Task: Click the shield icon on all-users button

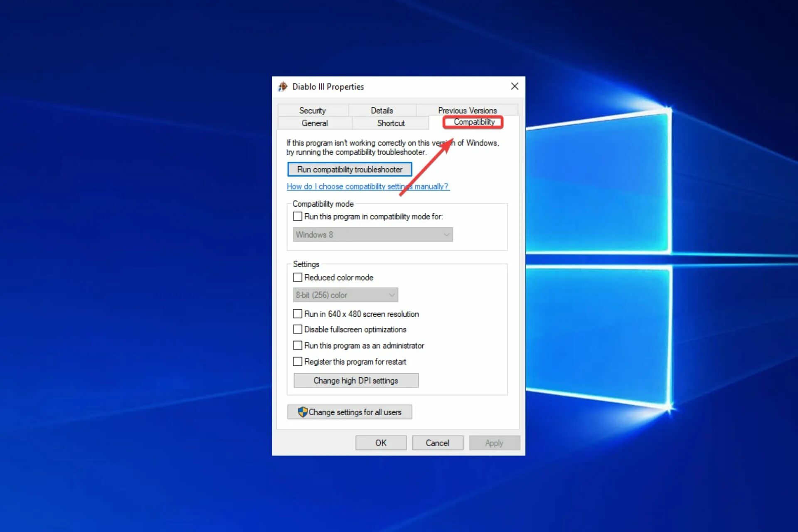Action: (303, 412)
